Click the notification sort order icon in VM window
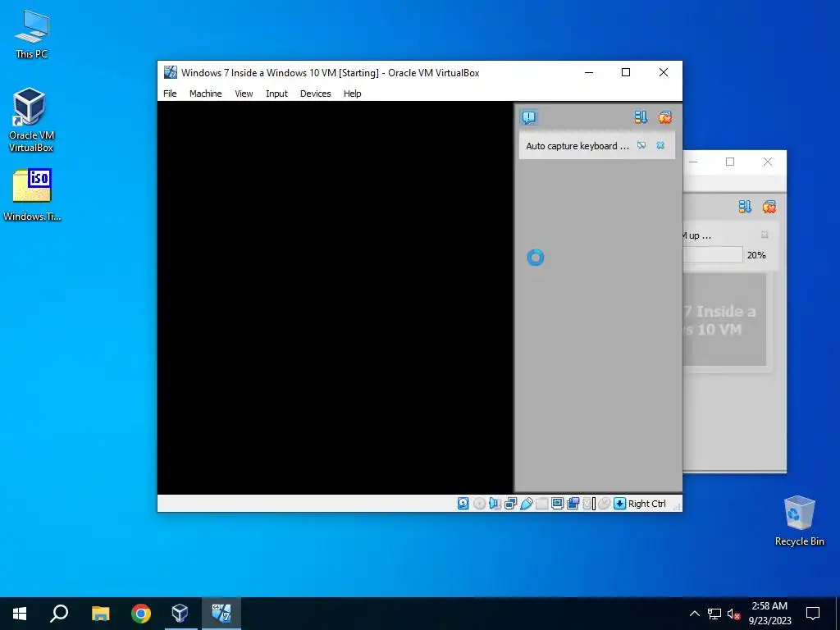 click(x=640, y=117)
